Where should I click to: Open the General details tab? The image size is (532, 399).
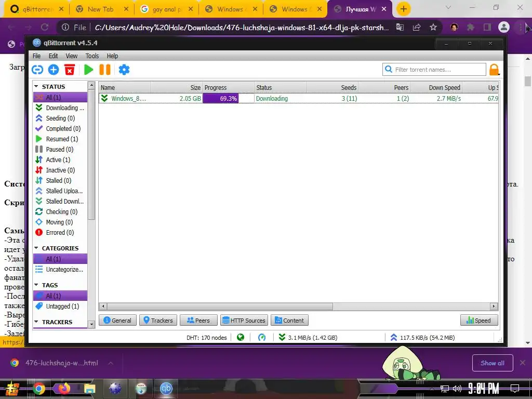click(117, 320)
